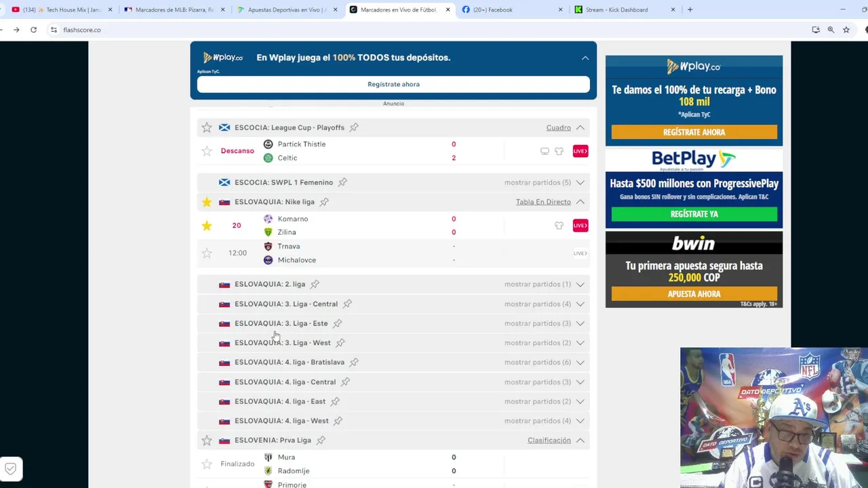
Task: Pin the ESLOVENIA Prva Liga league
Action: tap(321, 441)
